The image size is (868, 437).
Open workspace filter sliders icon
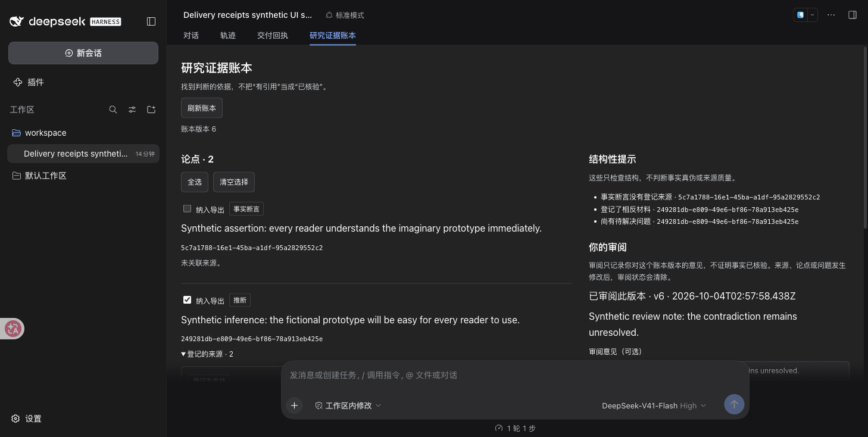(x=132, y=110)
